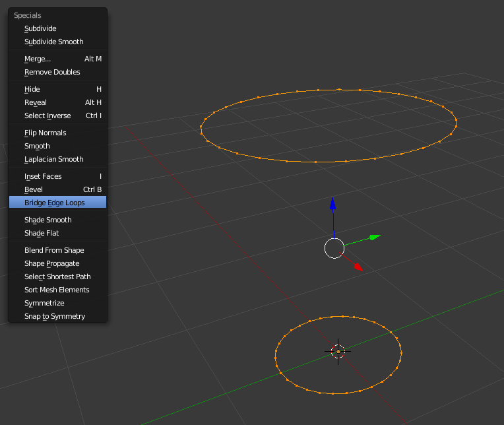Click the green Y-axis manipulator arrow

pos(375,238)
